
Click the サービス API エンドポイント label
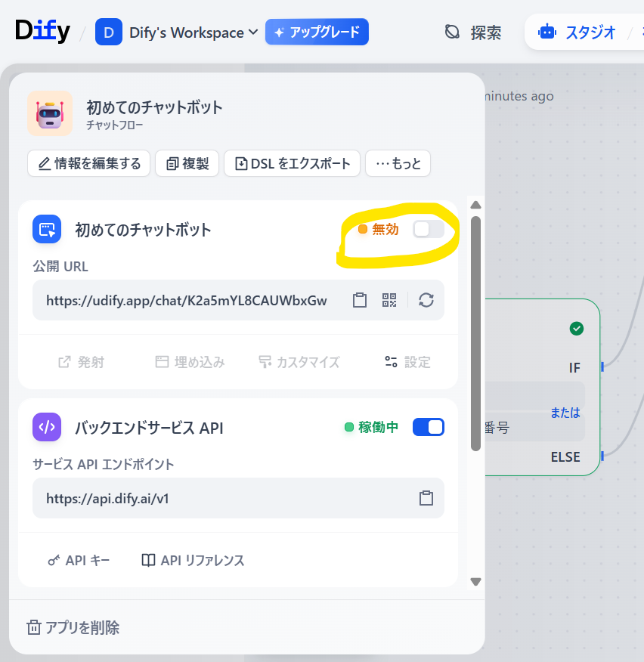pos(104,465)
